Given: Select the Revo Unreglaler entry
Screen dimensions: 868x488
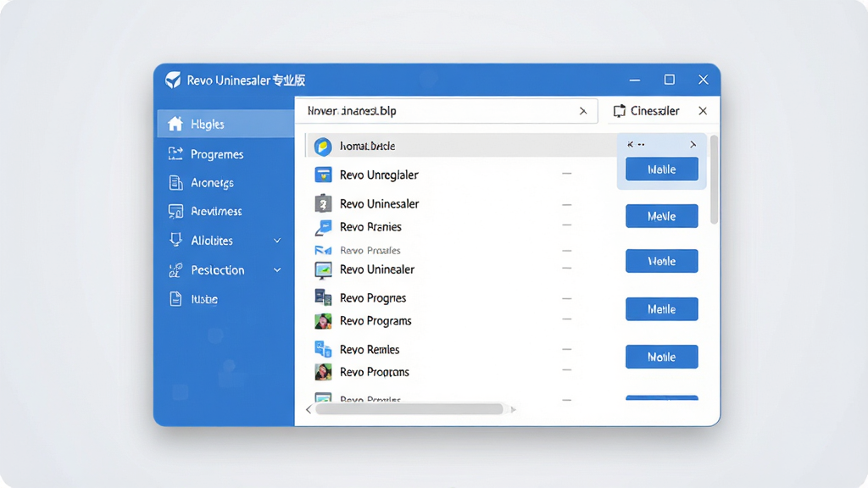Looking at the screenshot, I should coord(379,175).
